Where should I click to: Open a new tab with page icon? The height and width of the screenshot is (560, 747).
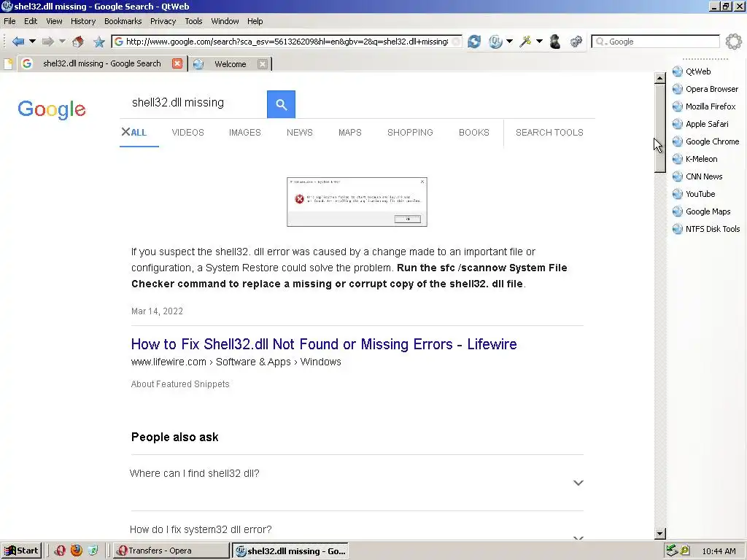pos(8,64)
